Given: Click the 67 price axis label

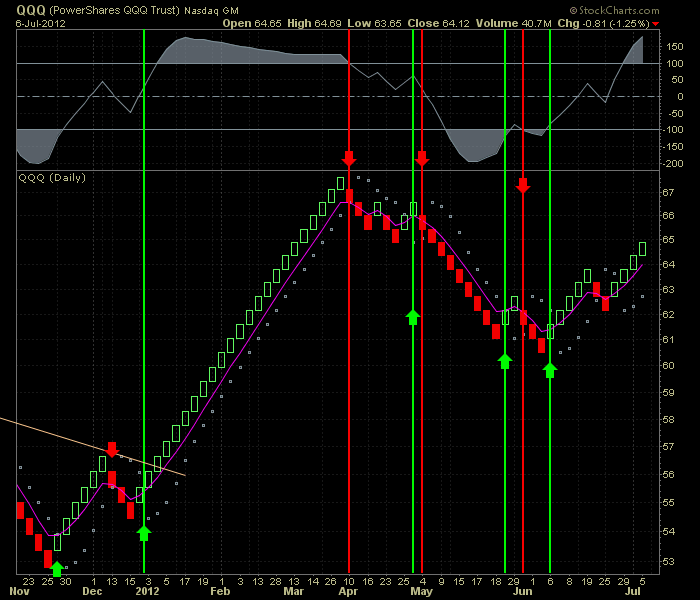Looking at the screenshot, I should (x=668, y=192).
